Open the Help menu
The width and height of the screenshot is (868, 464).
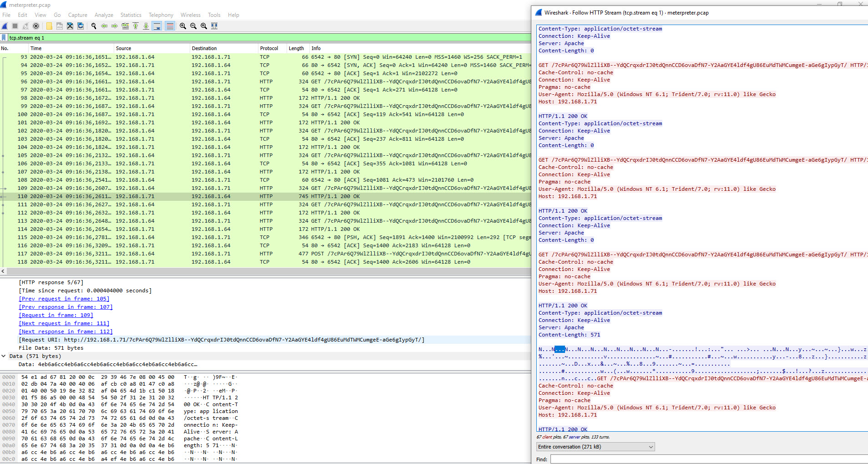click(233, 15)
